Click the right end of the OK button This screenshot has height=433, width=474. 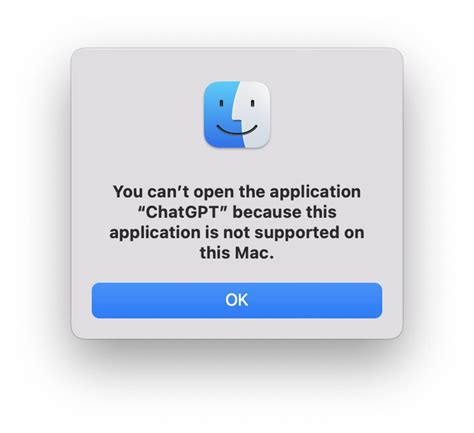[x=373, y=300]
